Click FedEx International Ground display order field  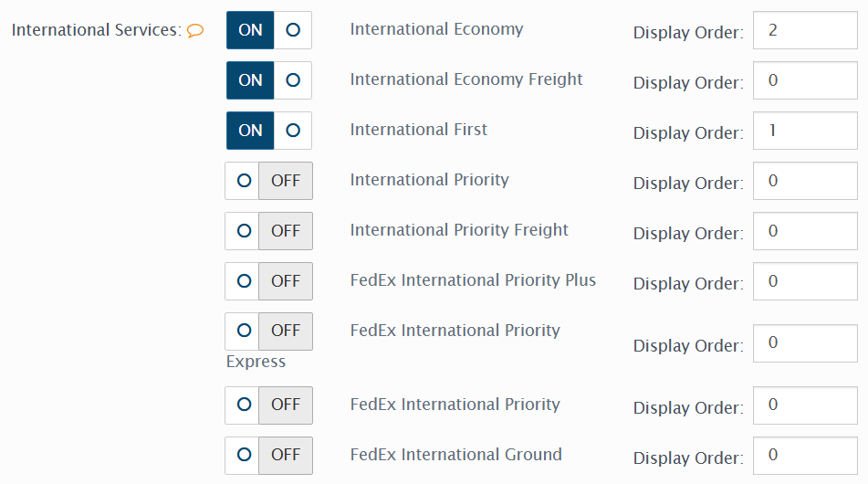point(804,455)
